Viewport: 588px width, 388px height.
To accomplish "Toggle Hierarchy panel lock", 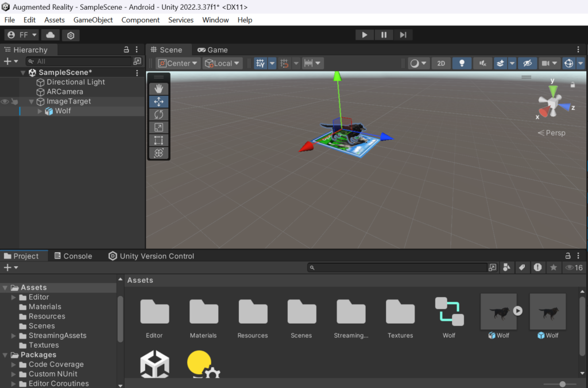I will click(126, 49).
